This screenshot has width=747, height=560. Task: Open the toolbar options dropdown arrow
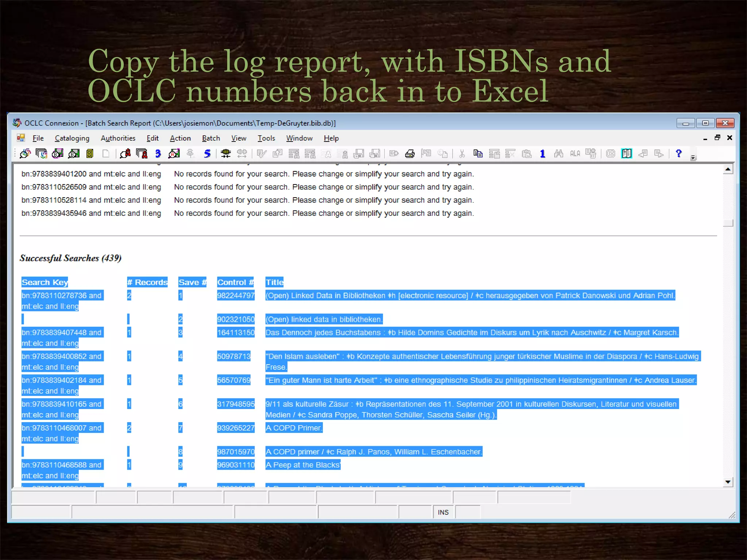(x=693, y=157)
